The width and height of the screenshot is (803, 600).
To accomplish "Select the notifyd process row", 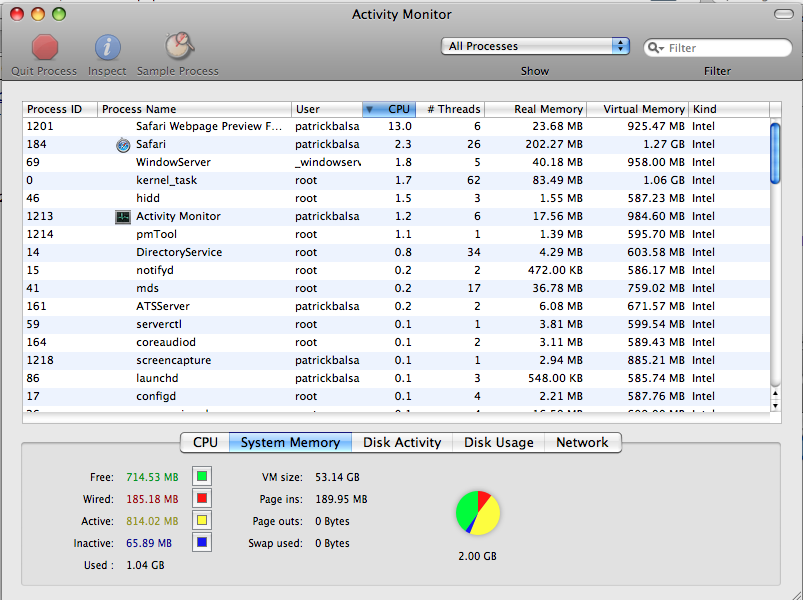I will pos(396,270).
